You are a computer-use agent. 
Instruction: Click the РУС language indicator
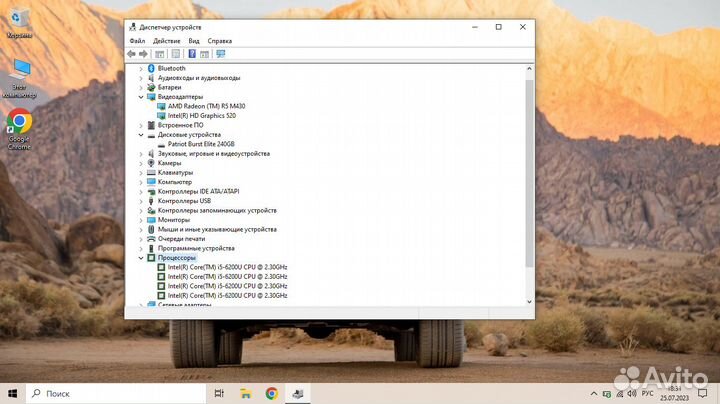[647, 394]
